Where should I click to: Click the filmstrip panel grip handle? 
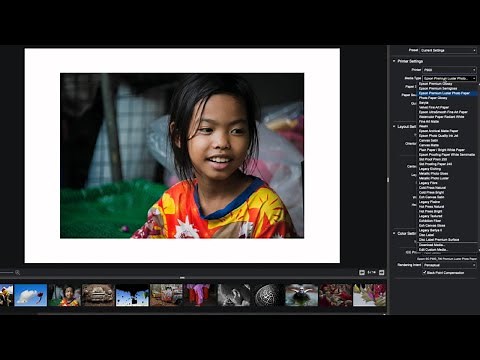pyautogui.click(x=182, y=277)
